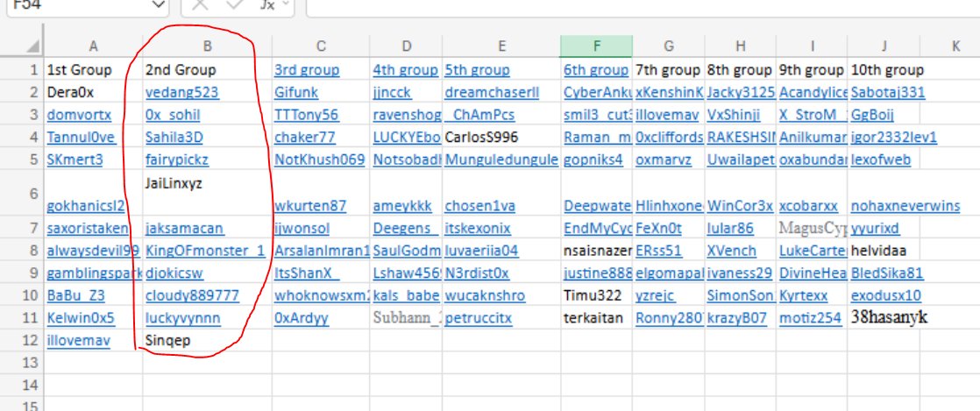Select column C header

pos(321,46)
